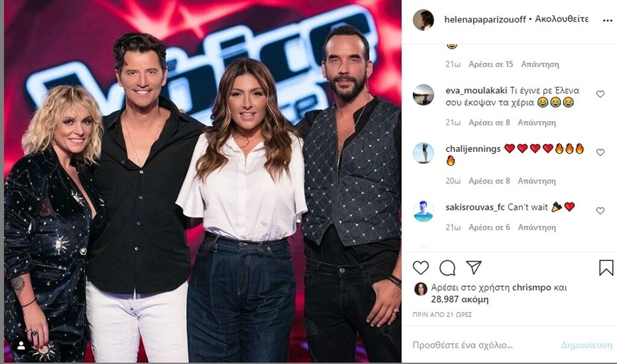
Task: Open chalijennings' avatar
Action: click(424, 153)
